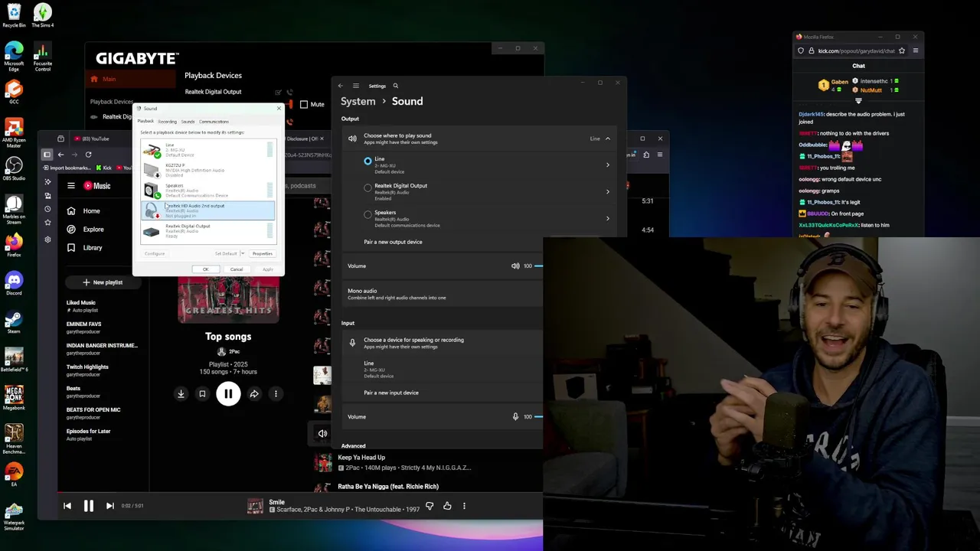Toggle Mute checkbox in Gigabyte audio panel
This screenshot has height=551, width=980.
pos(304,104)
